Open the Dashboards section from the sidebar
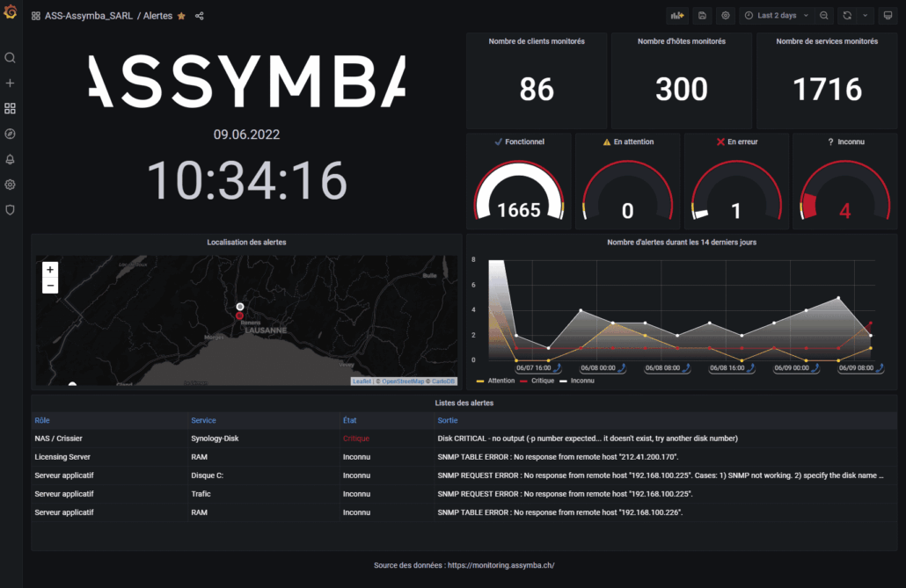The width and height of the screenshot is (906, 588). pos(10,108)
